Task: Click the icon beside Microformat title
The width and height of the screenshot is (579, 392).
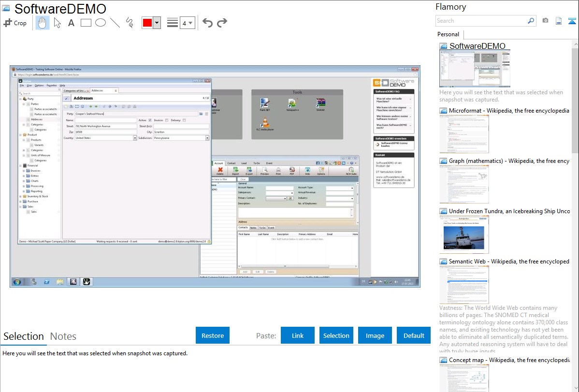Action: (x=443, y=111)
